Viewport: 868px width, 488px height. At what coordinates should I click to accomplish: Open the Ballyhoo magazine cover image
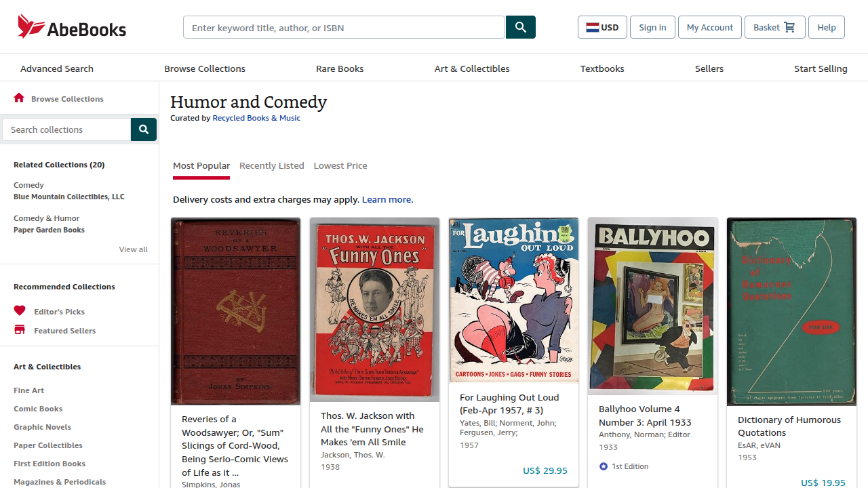point(652,306)
